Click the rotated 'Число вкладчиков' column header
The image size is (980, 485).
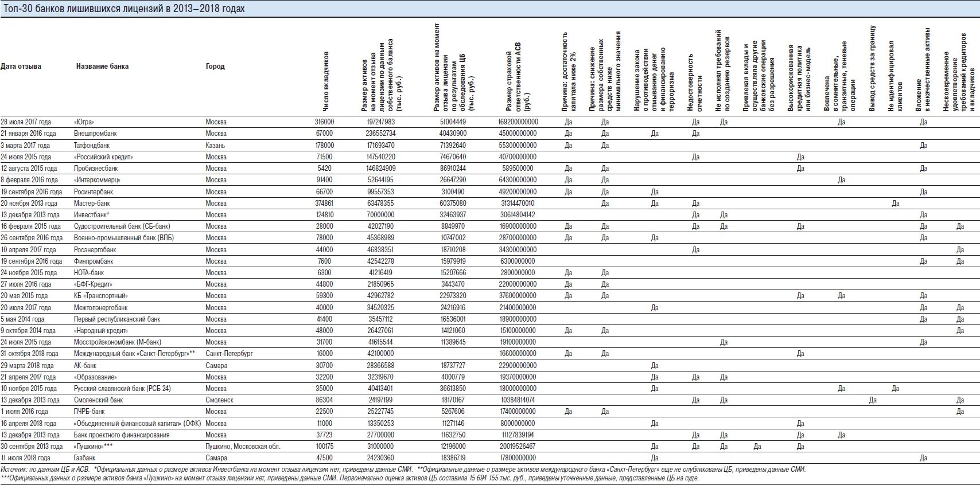coord(326,81)
